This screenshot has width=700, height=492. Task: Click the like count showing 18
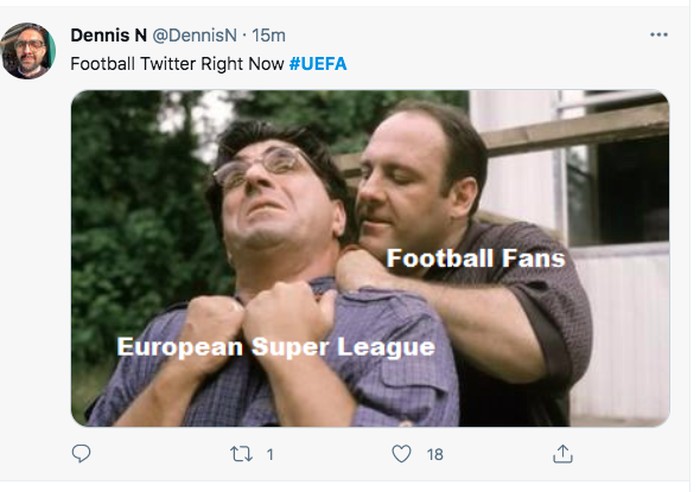pyautogui.click(x=434, y=455)
